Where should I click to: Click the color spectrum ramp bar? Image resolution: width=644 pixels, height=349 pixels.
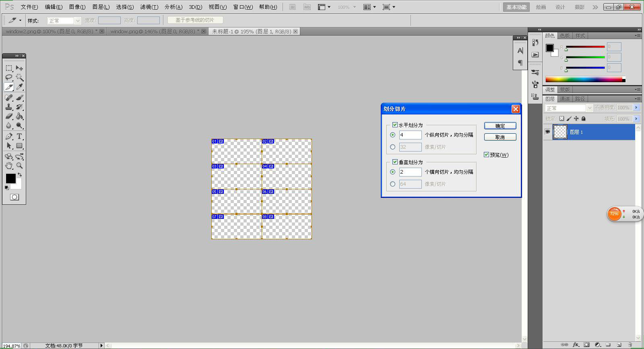pos(585,79)
